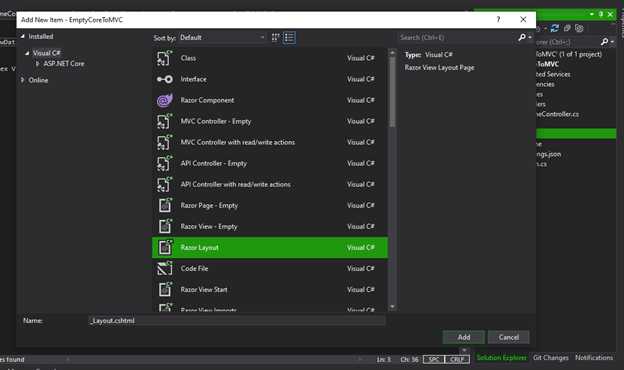Click Solution Explorer show all files icon
This screenshot has width=624, height=370.
coord(579,28)
